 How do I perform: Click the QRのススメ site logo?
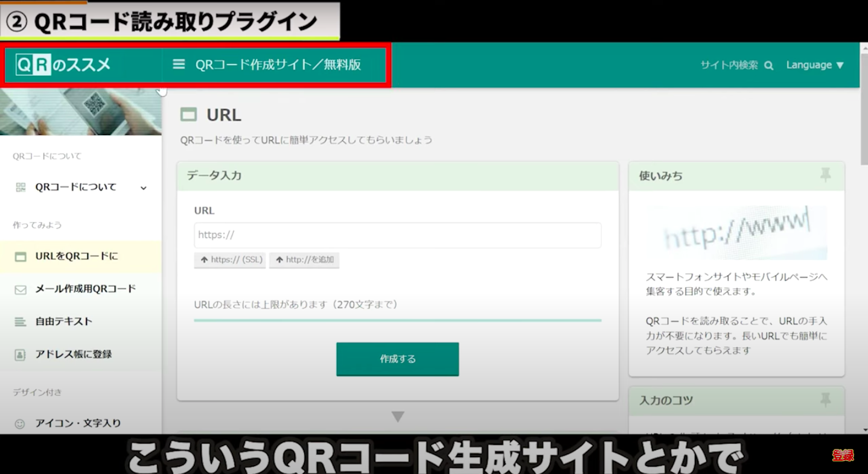[63, 65]
